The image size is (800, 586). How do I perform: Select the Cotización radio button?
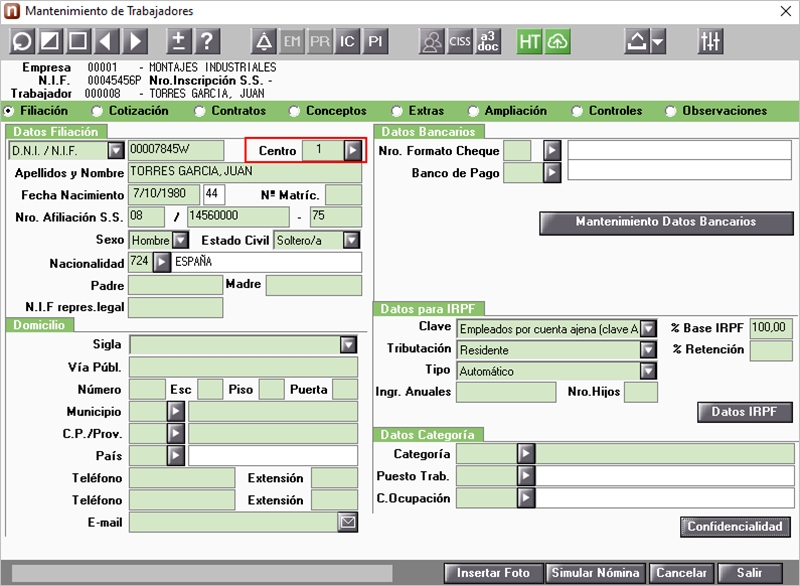coord(97,111)
